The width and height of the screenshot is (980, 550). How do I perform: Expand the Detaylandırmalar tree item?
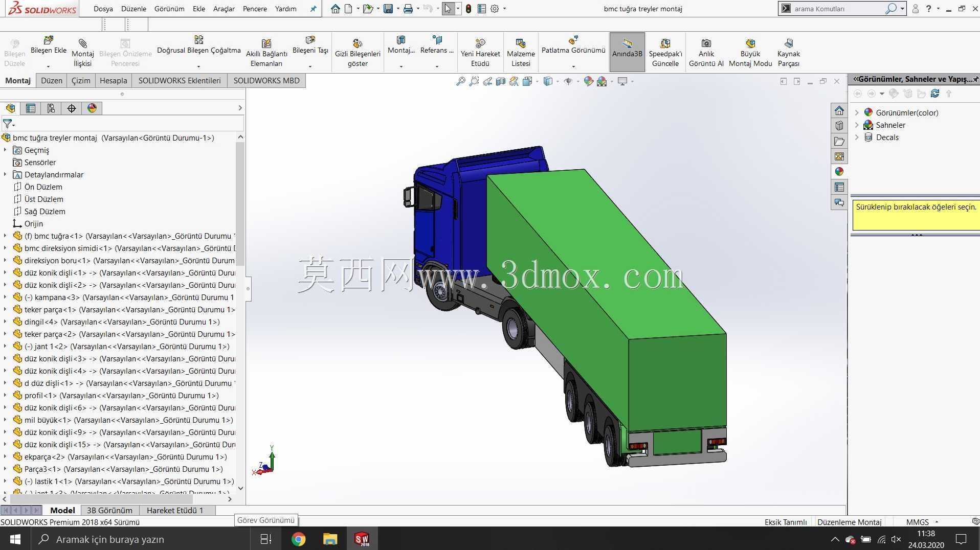(5, 175)
